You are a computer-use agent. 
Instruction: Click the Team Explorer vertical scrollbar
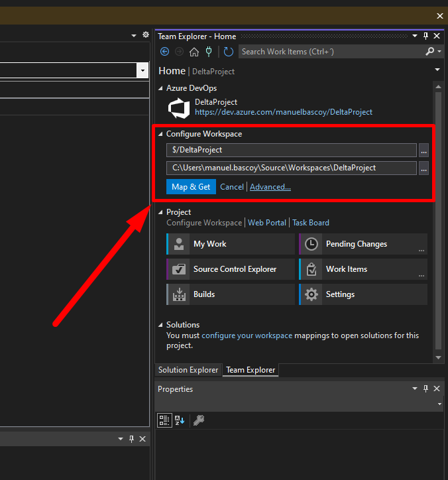pos(437,219)
